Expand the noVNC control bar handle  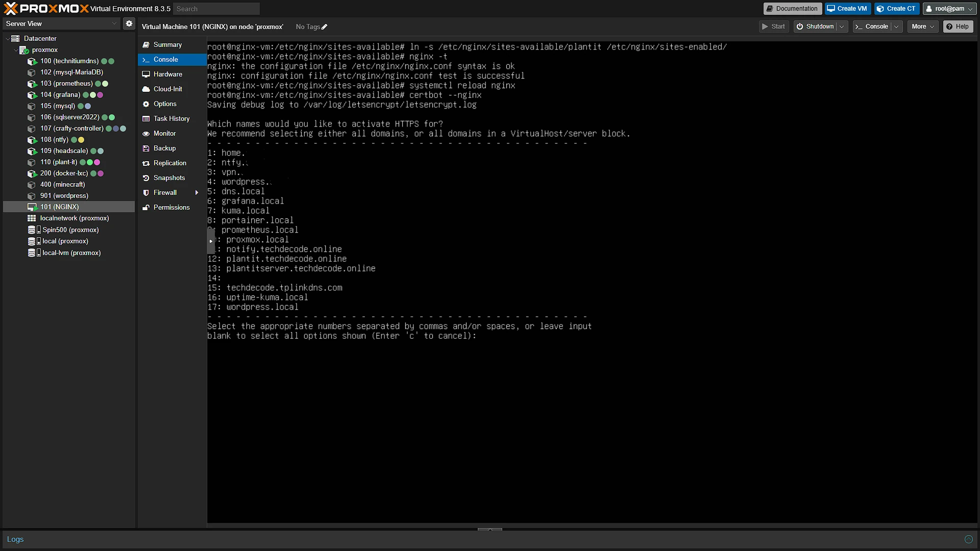(x=211, y=241)
